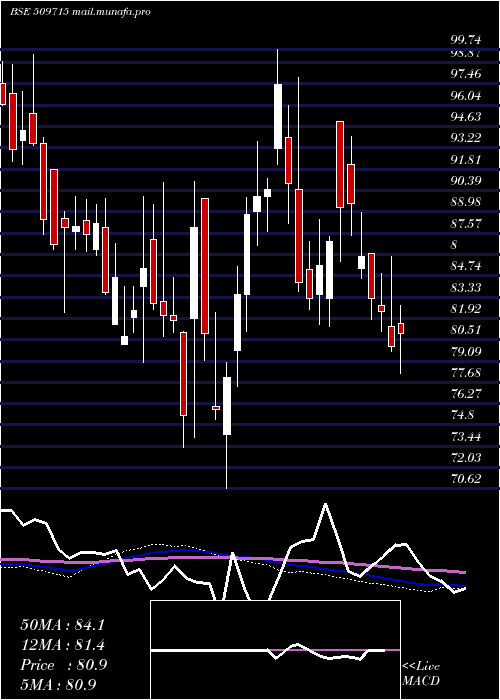The image size is (500, 700).
Task: Click the 77.68 price axis label
Action: 466,372
